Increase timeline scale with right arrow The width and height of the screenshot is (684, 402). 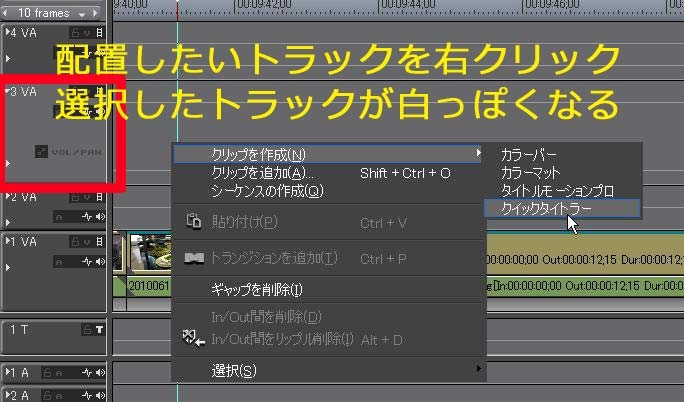(95, 13)
